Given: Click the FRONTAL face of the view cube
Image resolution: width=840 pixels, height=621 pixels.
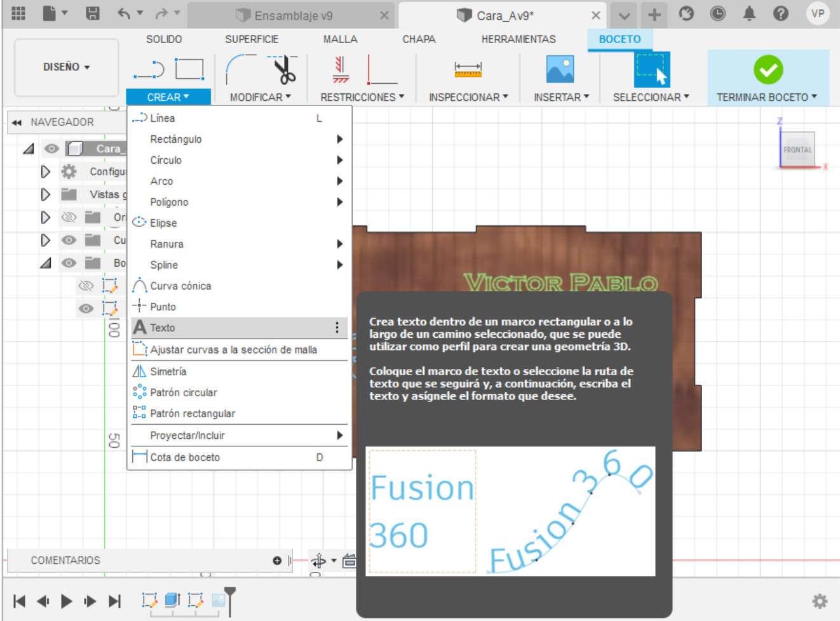Looking at the screenshot, I should click(x=797, y=150).
